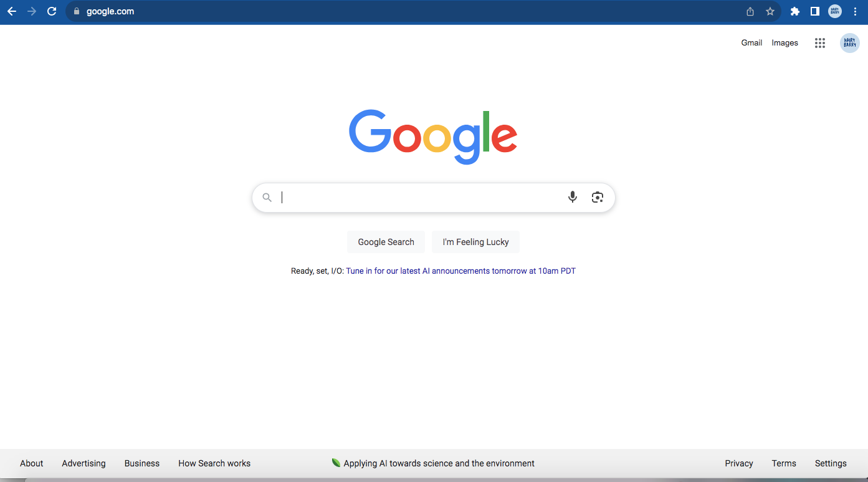Screen dimensions: 868x482
Task: Click the share page icon in address bar
Action: click(750, 11)
